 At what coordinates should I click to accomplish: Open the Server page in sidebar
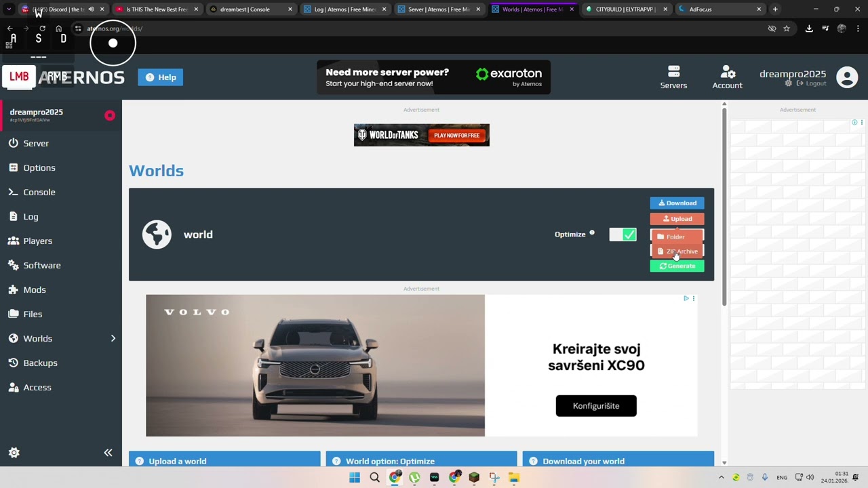coord(61,143)
